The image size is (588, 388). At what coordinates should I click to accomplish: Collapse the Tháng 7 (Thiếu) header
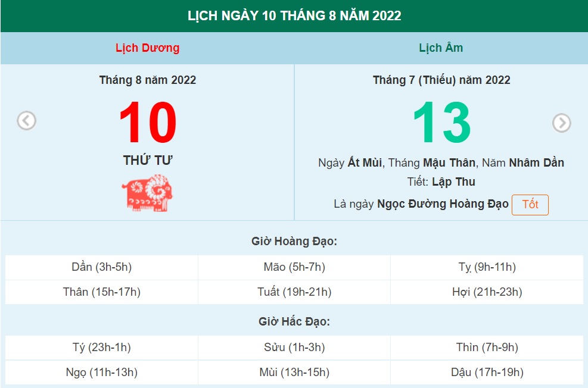(441, 80)
